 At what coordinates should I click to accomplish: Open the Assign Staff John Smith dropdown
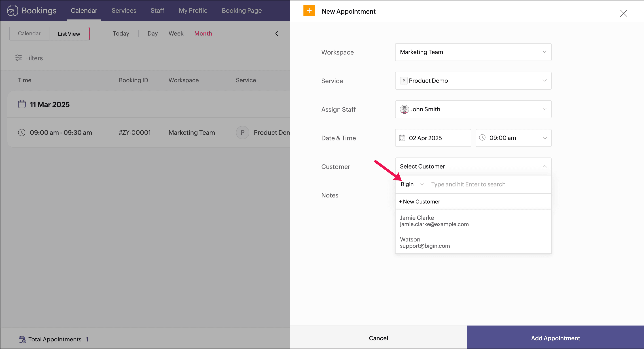(473, 109)
